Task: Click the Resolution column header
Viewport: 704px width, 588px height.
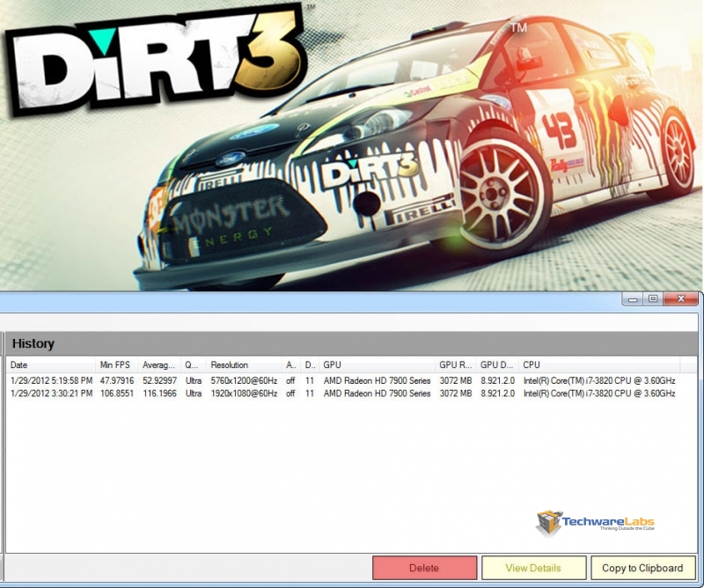Action: coord(244,364)
